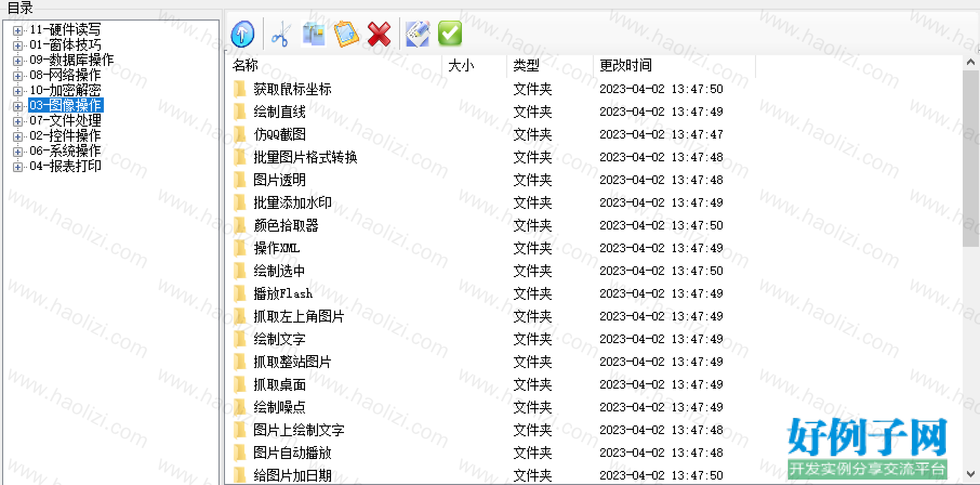The width and height of the screenshot is (980, 485).
Task: Select the 10-加密解密 directory
Action: pyautogui.click(x=65, y=90)
